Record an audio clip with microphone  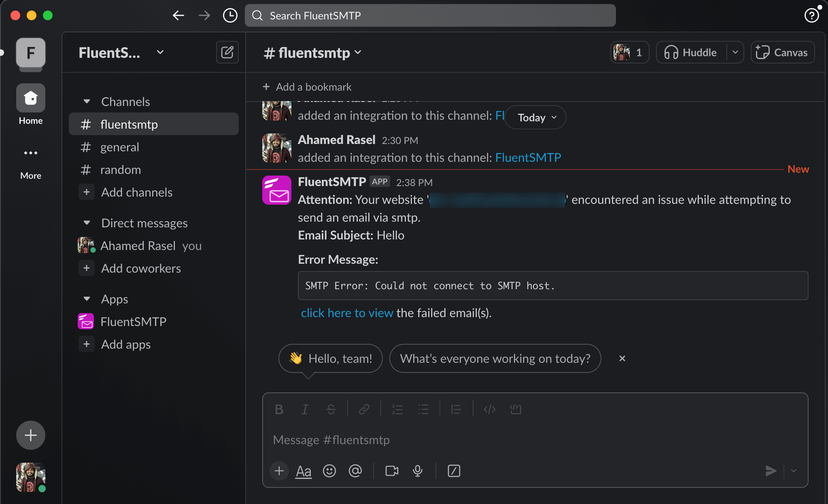(x=418, y=471)
